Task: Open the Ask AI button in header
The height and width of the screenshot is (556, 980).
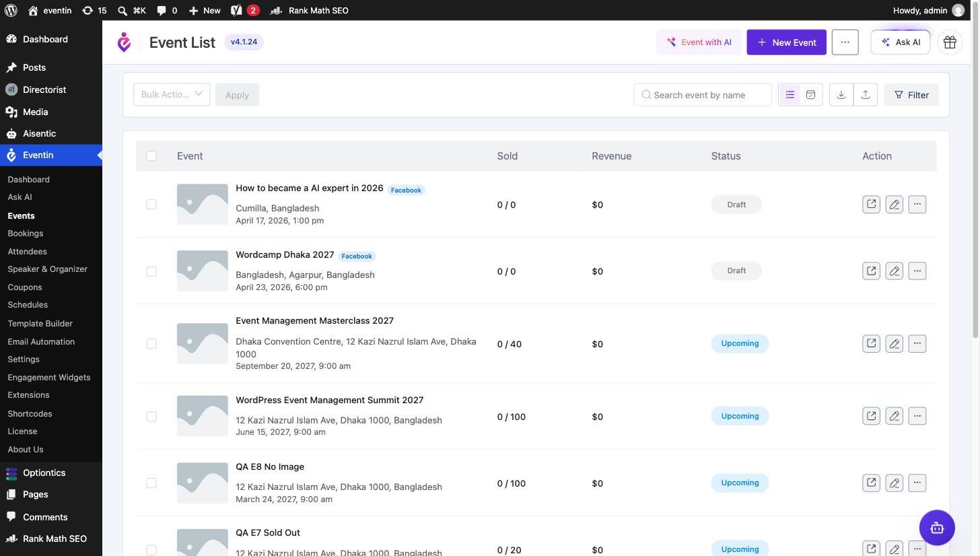Action: [901, 42]
